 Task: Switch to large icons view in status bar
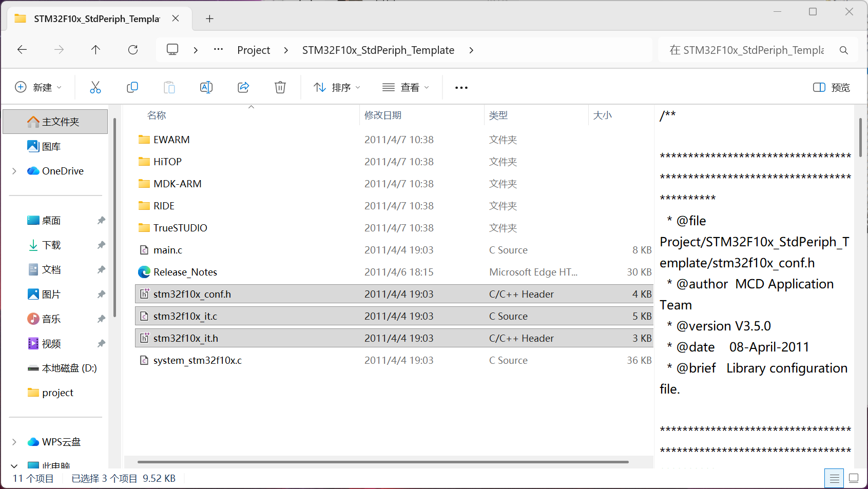(854, 478)
